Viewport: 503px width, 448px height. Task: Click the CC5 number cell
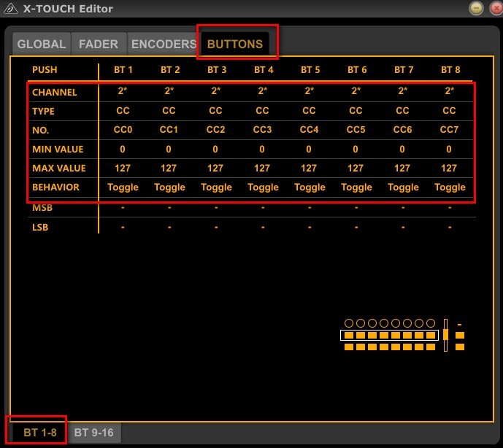356,130
